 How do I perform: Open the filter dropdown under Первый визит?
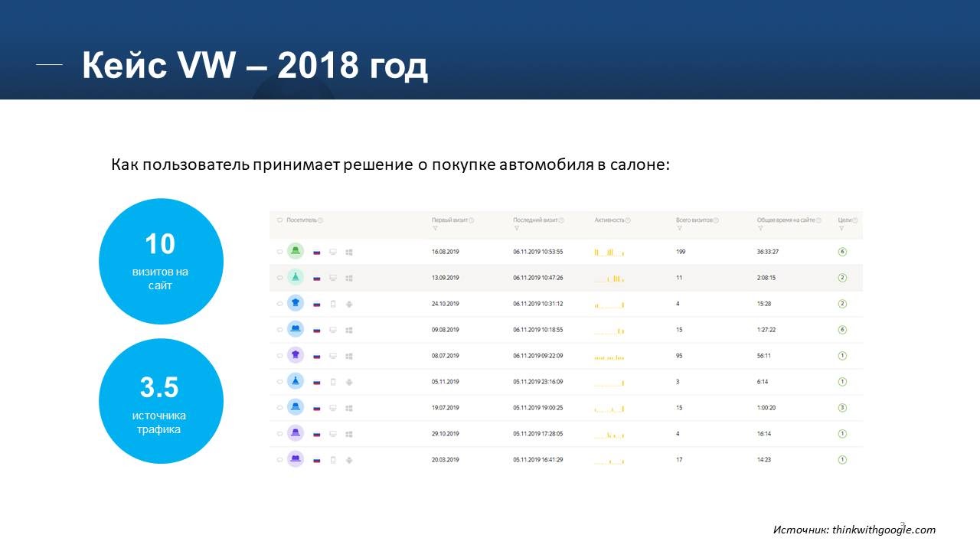(x=435, y=228)
